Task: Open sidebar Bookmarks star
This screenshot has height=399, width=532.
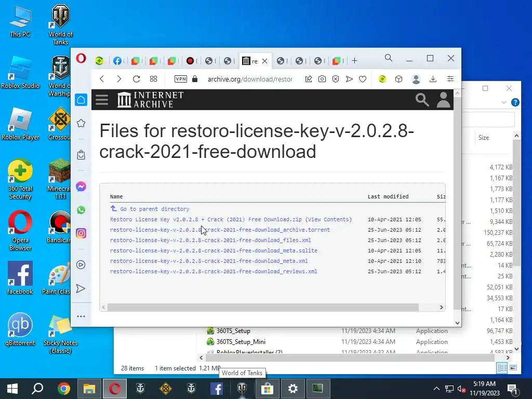Action: click(81, 123)
